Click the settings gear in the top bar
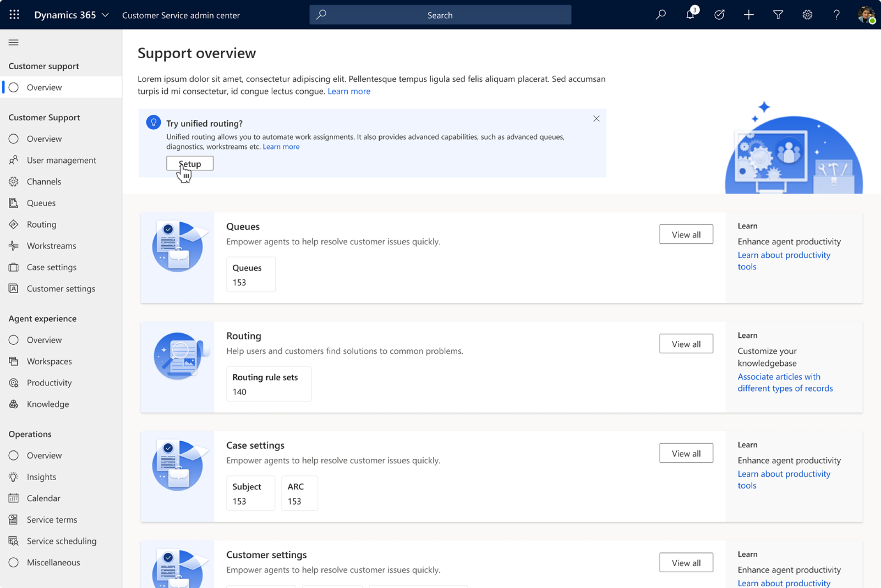881x588 pixels. click(807, 15)
